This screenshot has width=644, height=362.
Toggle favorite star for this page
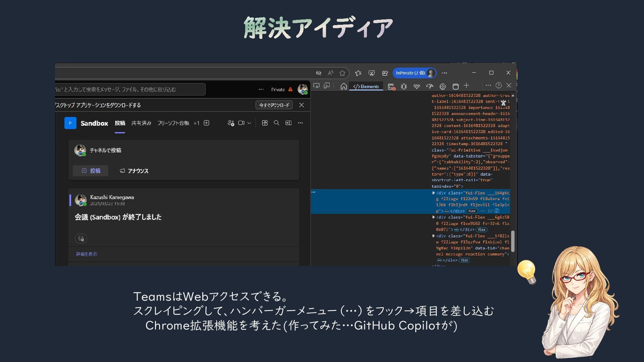pyautogui.click(x=342, y=73)
